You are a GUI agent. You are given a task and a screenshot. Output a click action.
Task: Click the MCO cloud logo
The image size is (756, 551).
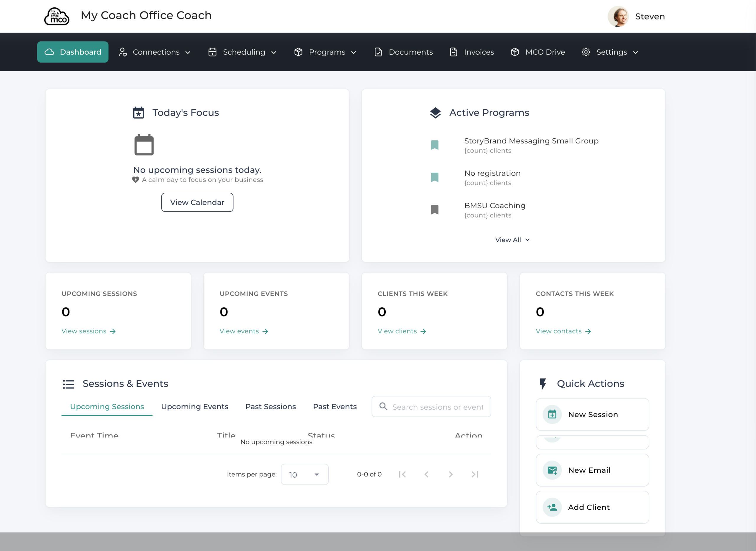coord(57,16)
